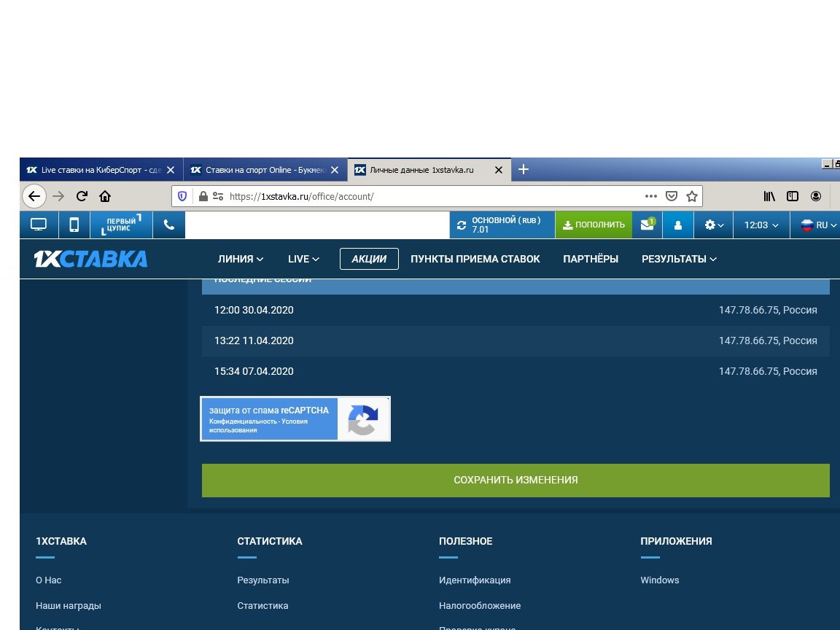The width and height of the screenshot is (840, 630).
Task: Open the mobile apps phone icon
Action: coord(74,225)
